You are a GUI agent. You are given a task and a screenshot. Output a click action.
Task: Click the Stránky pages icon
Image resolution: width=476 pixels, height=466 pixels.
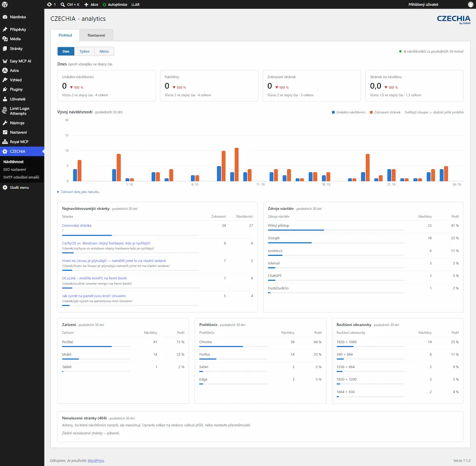click(x=5, y=49)
